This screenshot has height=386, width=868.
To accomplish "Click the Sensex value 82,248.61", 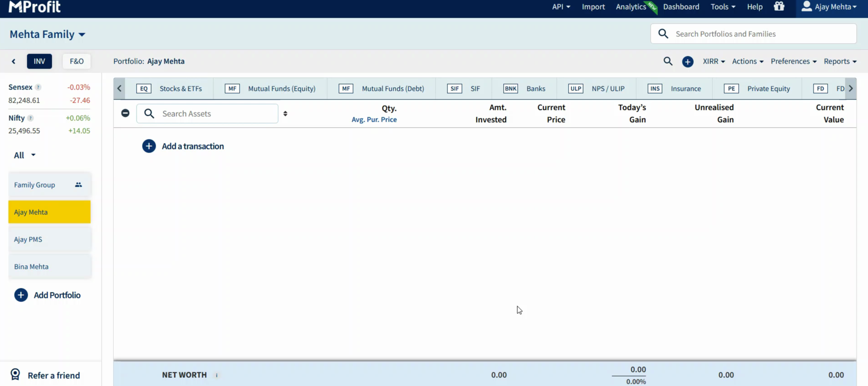I will coord(24,100).
